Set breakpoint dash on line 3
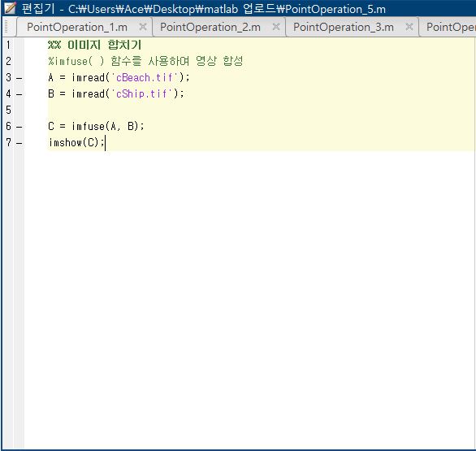Image resolution: width=476 pixels, height=451 pixels. pos(19,78)
